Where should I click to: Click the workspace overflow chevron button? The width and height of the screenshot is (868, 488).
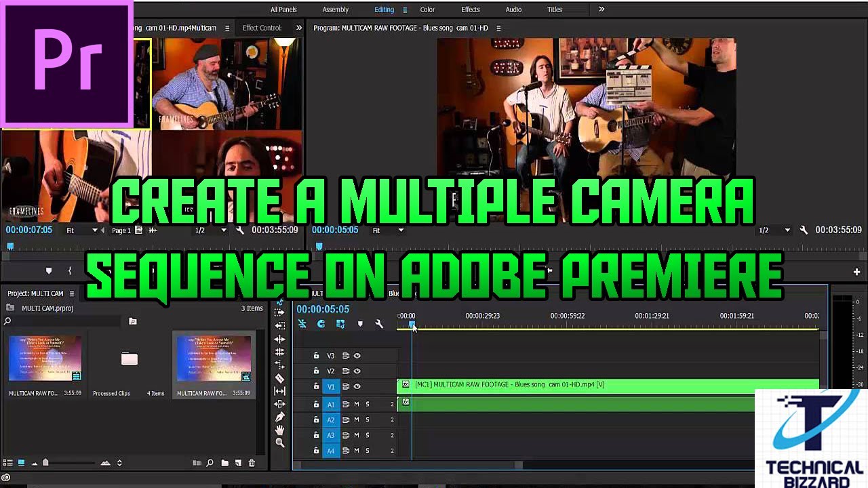(x=601, y=9)
